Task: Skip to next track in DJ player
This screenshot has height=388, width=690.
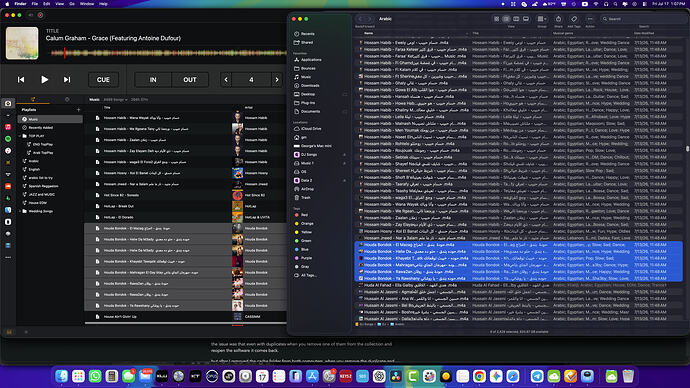Action: click(x=67, y=80)
